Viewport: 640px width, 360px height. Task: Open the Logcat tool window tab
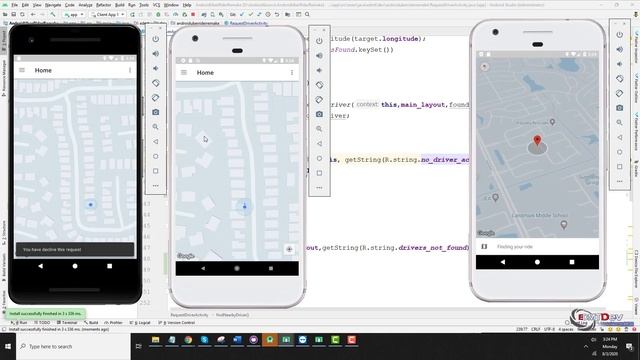coord(140,322)
